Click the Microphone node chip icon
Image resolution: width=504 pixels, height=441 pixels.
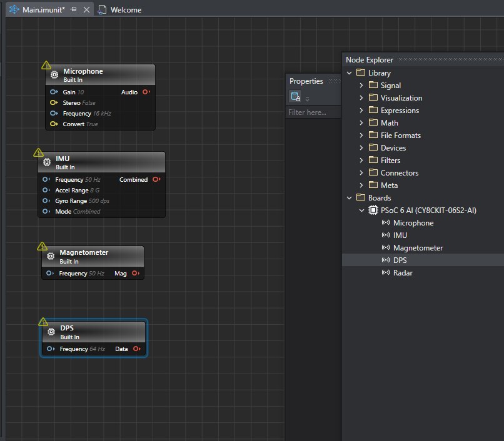tap(54, 75)
